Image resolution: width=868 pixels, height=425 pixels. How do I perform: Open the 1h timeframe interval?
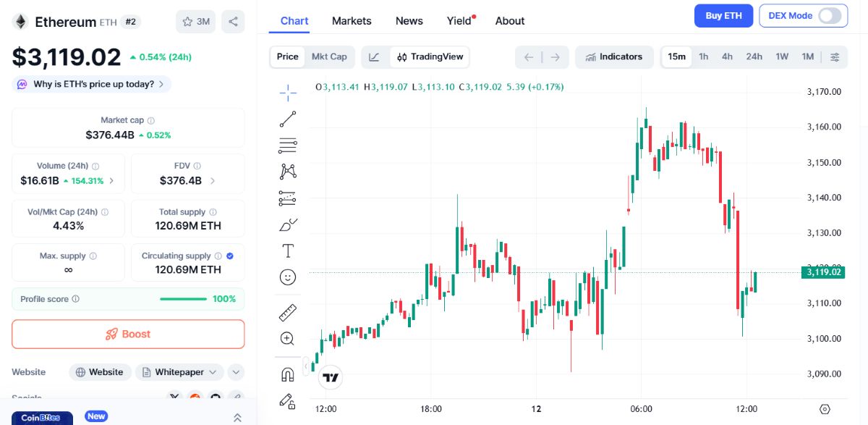703,56
